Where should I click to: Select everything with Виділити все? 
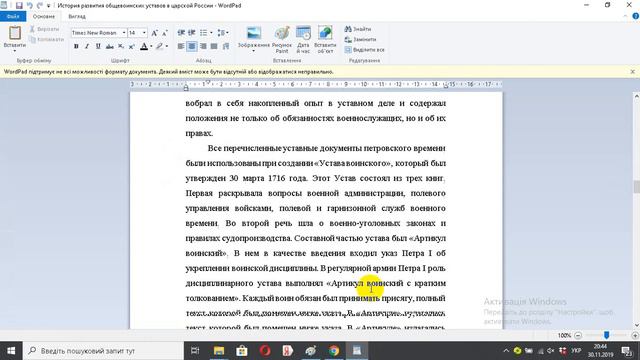364,49
